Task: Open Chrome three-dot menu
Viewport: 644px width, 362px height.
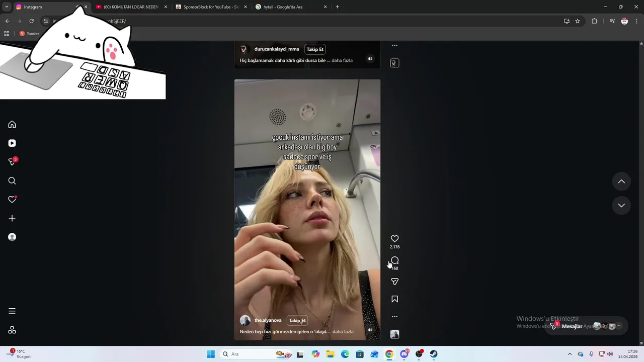Action: coord(636,21)
